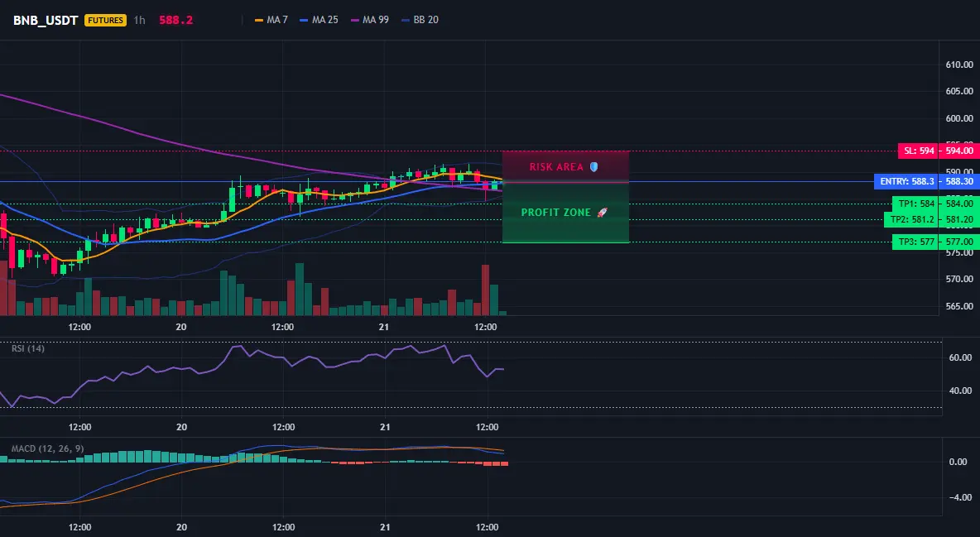Toggle the BB 20 legend item
Screen dimensions: 980x537
pos(420,20)
